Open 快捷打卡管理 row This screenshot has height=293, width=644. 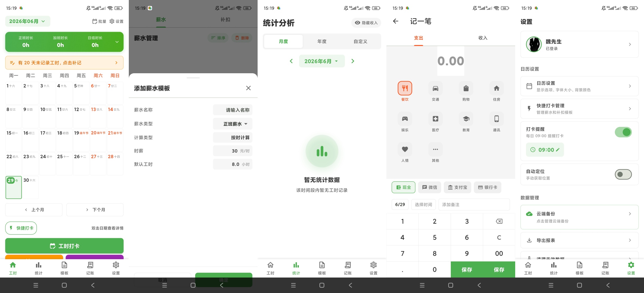pos(579,109)
